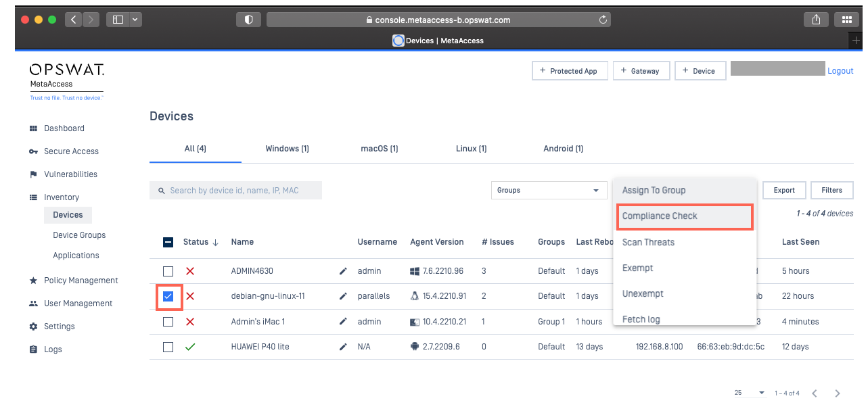
Task: Click the Safari address bar
Action: [x=438, y=20]
